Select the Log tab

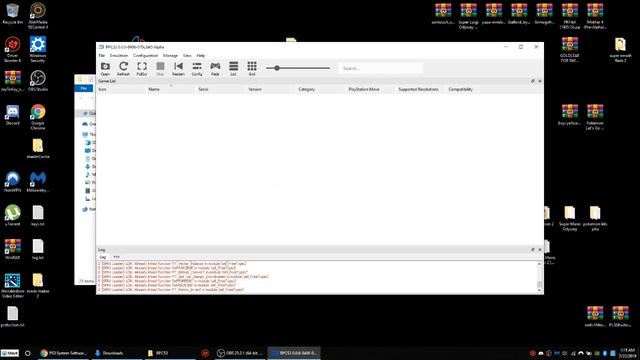[x=103, y=257]
